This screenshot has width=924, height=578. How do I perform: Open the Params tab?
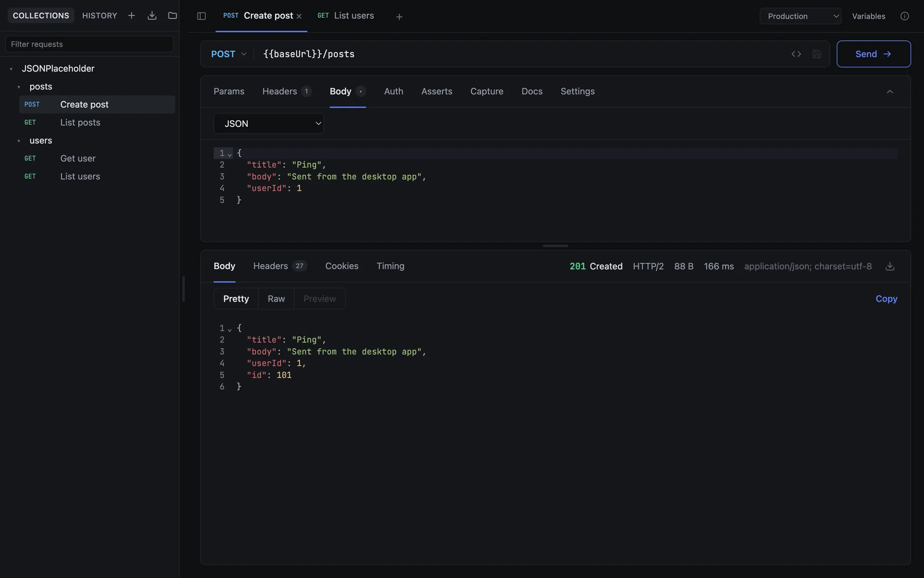pyautogui.click(x=229, y=92)
